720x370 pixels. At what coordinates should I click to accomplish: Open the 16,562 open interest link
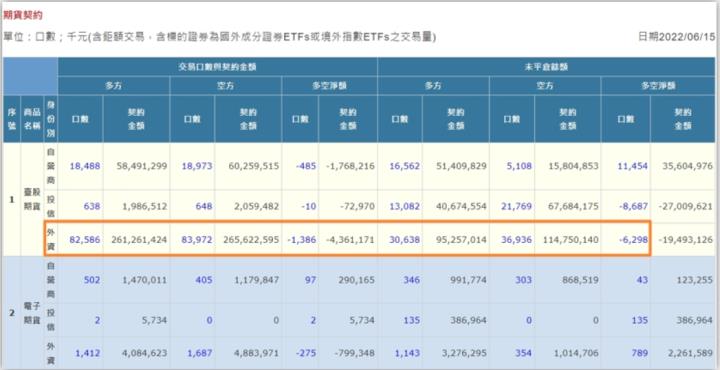click(405, 166)
